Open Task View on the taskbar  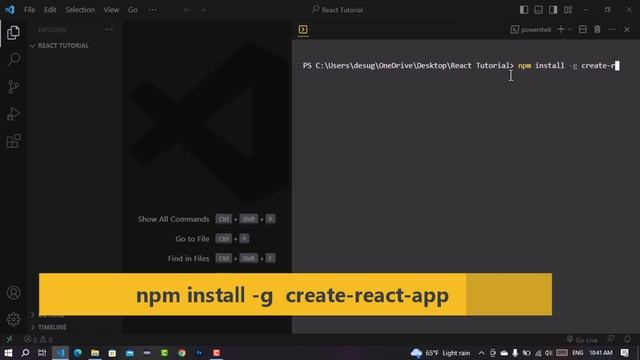(x=42, y=353)
